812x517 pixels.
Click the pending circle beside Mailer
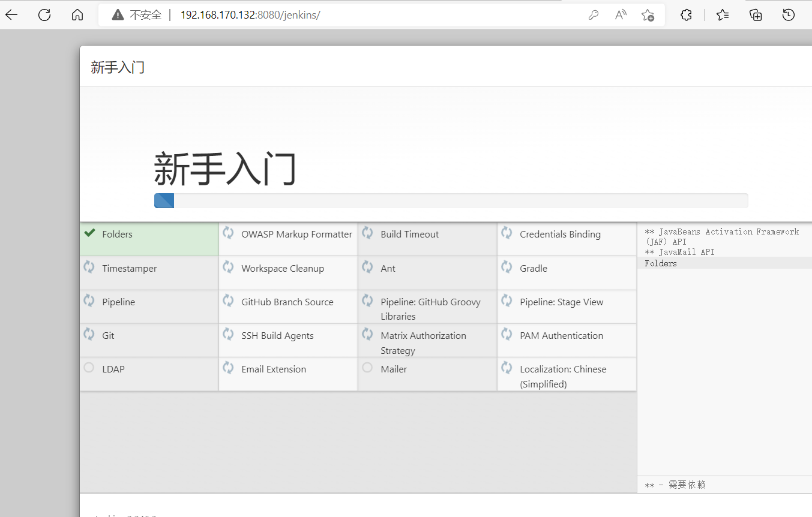pyautogui.click(x=367, y=368)
